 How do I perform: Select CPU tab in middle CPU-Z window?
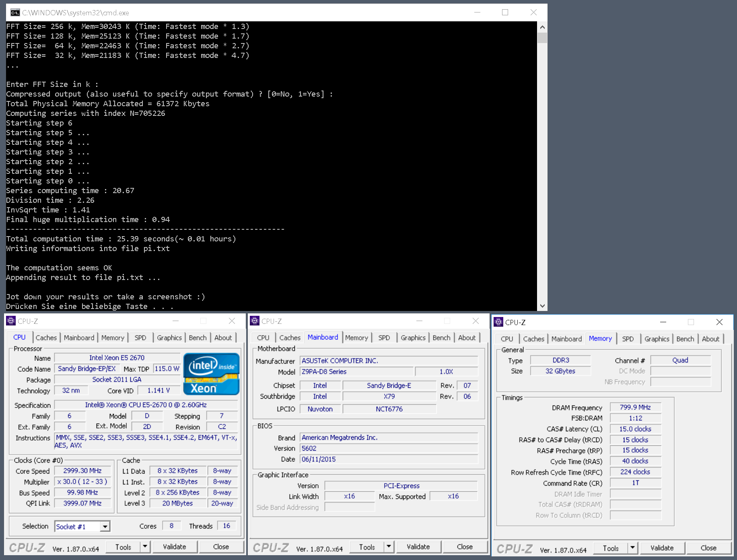pyautogui.click(x=263, y=338)
